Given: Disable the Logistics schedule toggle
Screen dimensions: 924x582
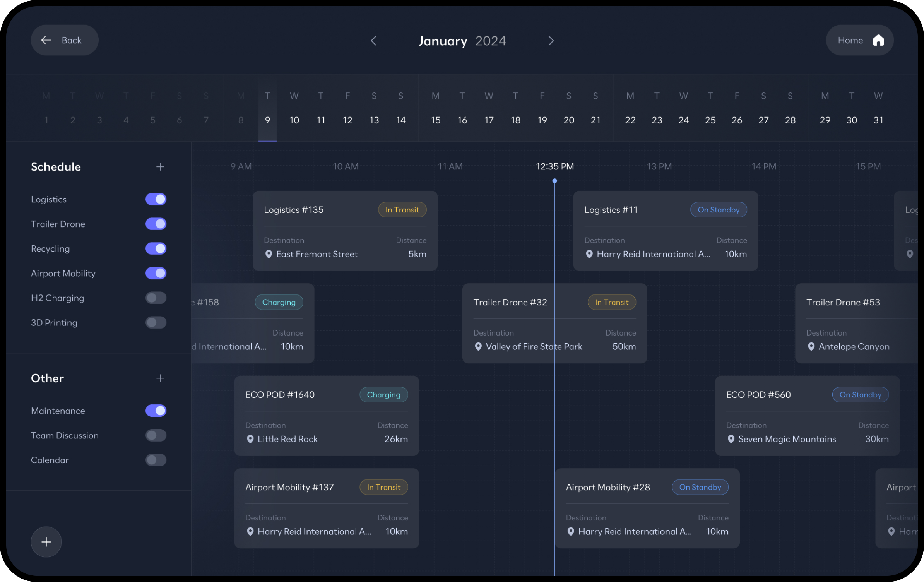Looking at the screenshot, I should tap(156, 199).
